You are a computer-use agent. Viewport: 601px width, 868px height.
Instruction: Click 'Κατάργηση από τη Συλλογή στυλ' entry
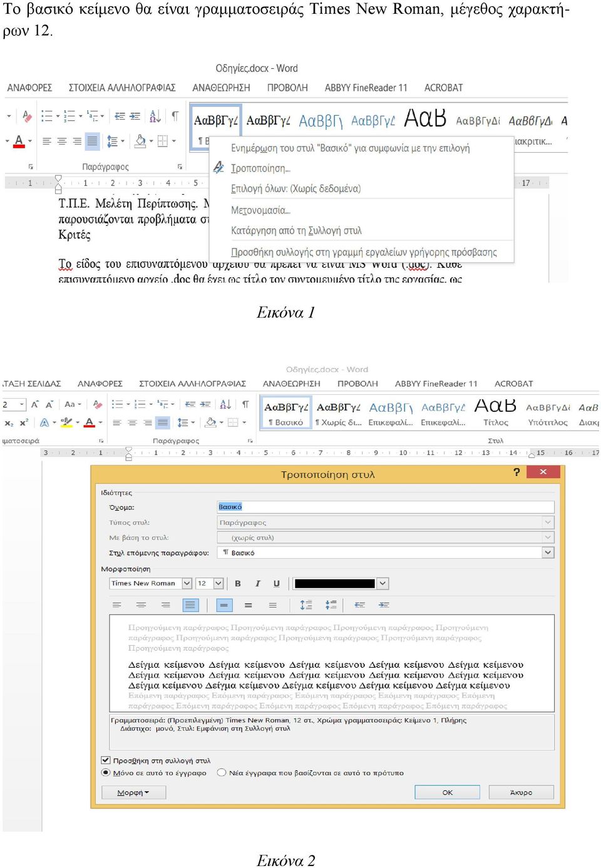pyautogui.click(x=296, y=230)
